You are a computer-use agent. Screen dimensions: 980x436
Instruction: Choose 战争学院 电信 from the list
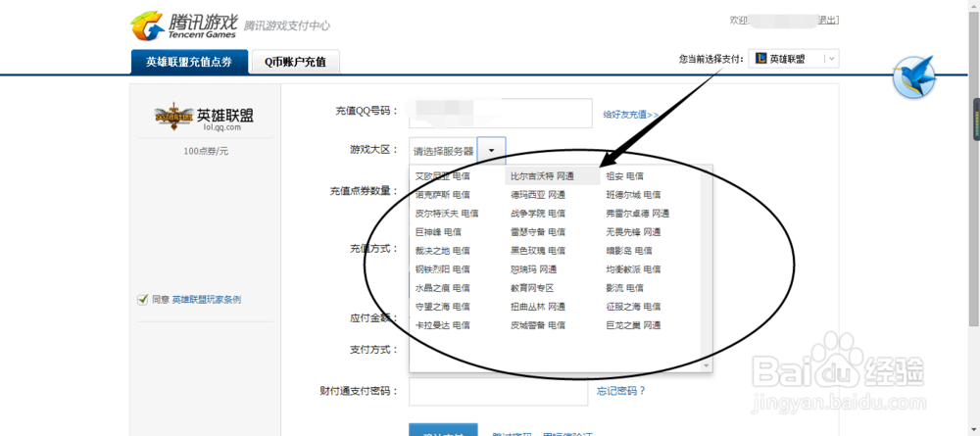537,214
